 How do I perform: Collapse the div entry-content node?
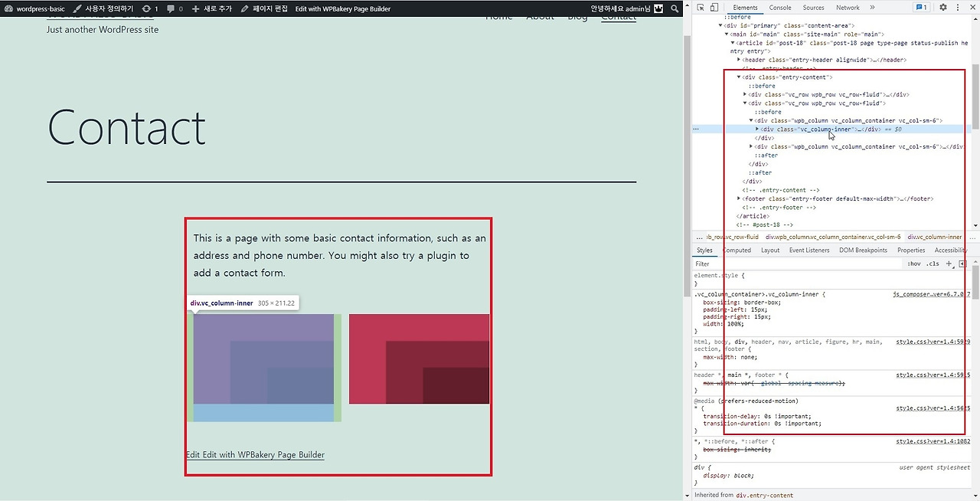point(739,77)
